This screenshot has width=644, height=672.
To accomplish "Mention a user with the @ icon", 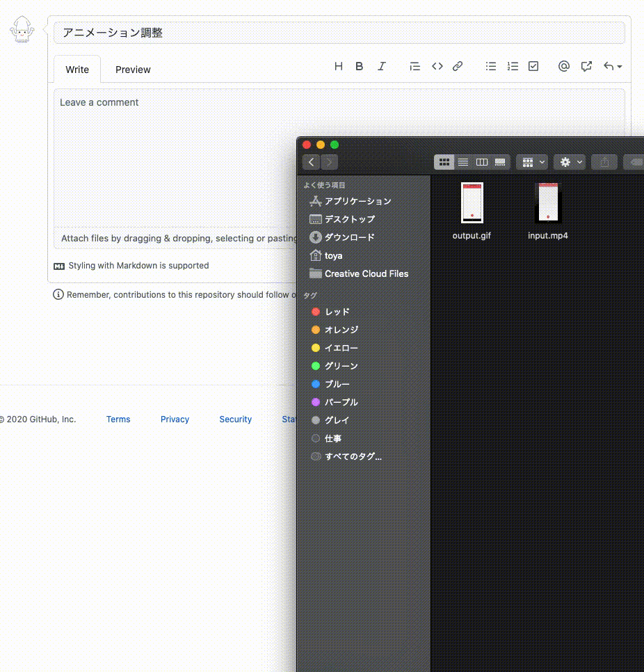I will (564, 66).
